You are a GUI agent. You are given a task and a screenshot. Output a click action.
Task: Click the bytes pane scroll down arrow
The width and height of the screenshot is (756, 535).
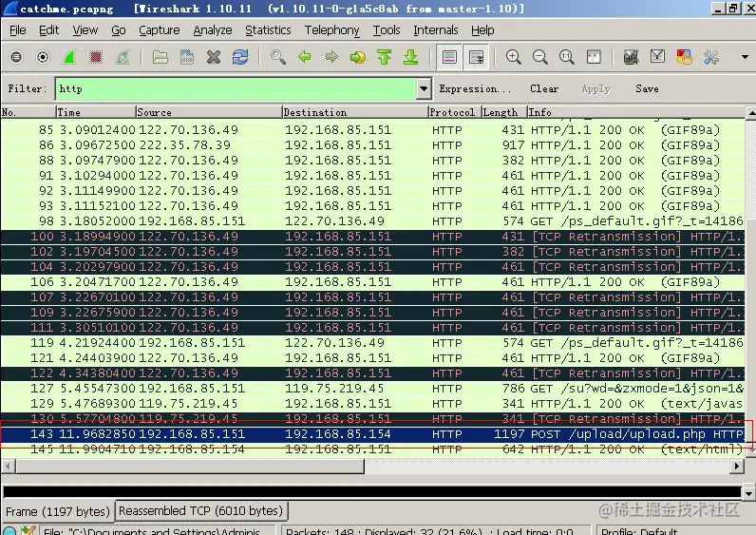(x=748, y=493)
